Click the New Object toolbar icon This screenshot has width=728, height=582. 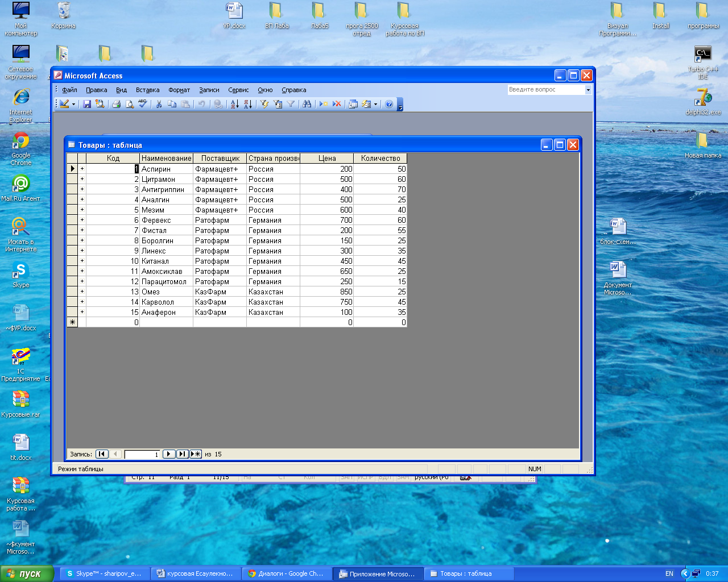click(366, 104)
